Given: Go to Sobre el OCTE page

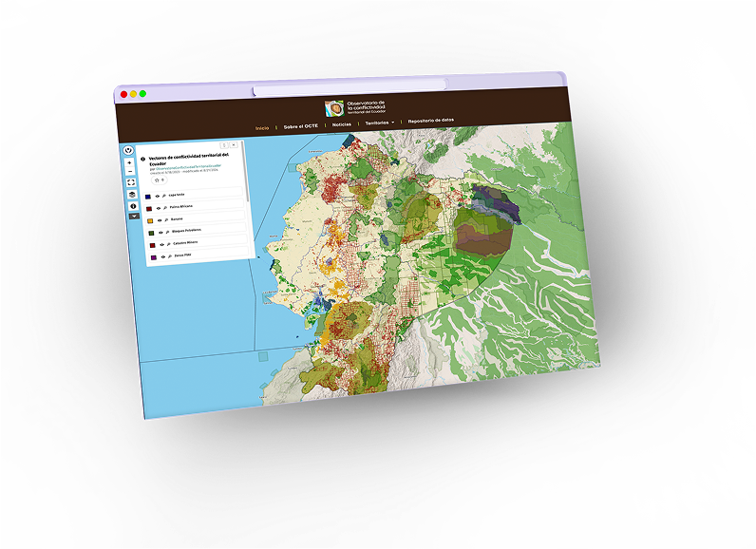Looking at the screenshot, I should (300, 125).
